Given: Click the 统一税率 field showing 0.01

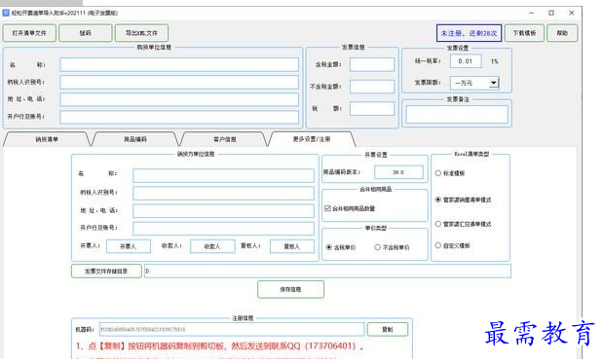Looking at the screenshot, I should point(466,61).
